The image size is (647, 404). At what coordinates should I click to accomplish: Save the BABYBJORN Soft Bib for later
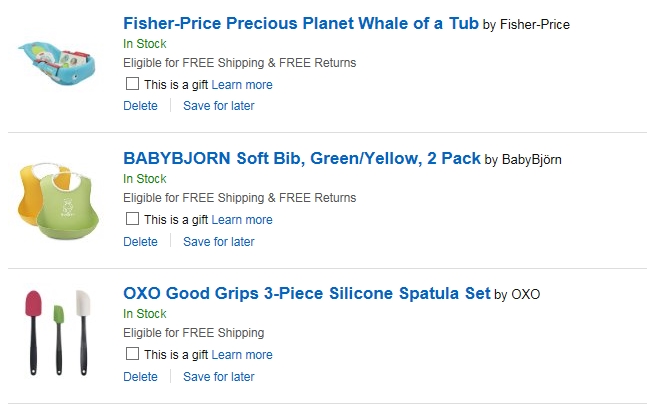coord(218,241)
